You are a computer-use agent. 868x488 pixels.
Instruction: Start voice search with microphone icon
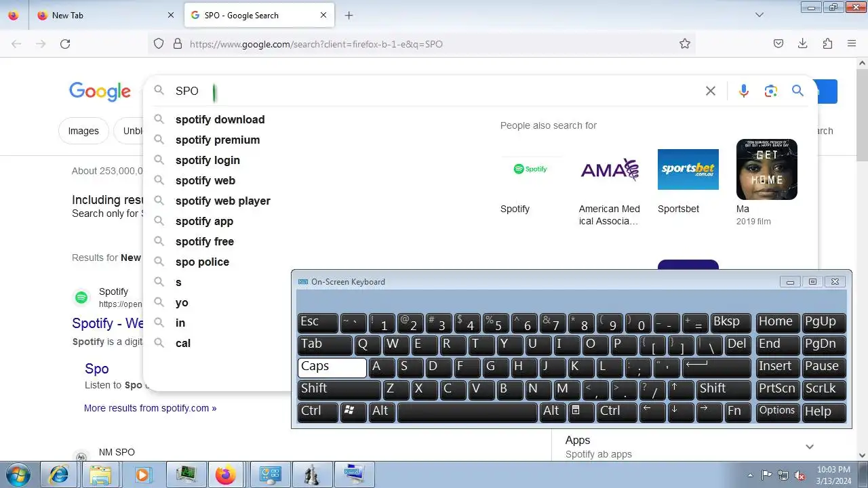(x=744, y=91)
